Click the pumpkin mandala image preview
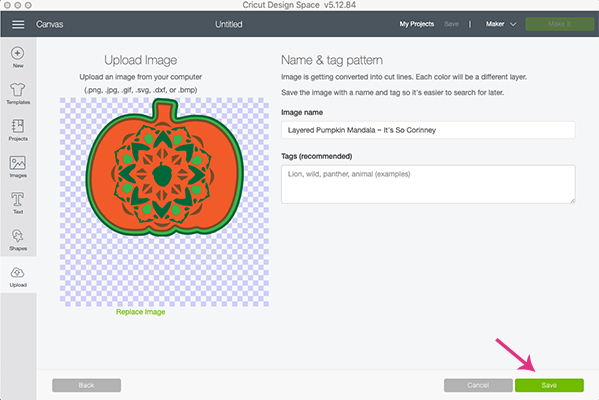Image resolution: width=599 pixels, height=400 pixels. (164, 167)
